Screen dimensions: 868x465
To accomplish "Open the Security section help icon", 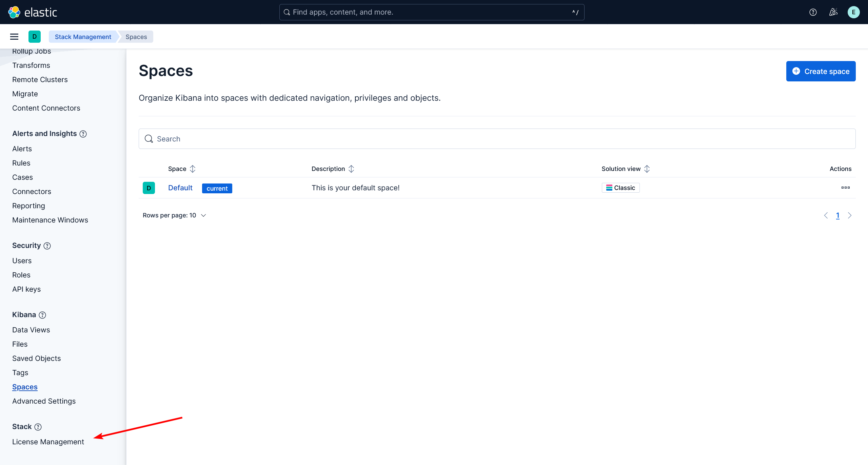I will (47, 246).
